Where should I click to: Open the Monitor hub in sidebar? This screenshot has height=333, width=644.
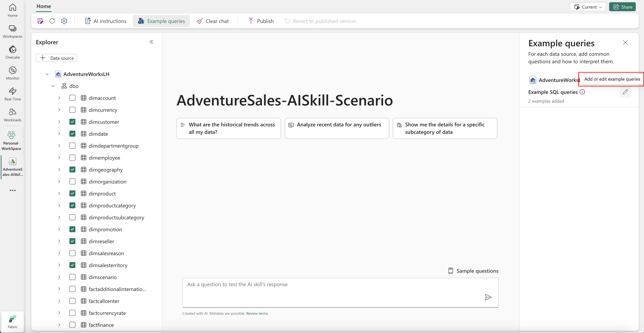12,73
